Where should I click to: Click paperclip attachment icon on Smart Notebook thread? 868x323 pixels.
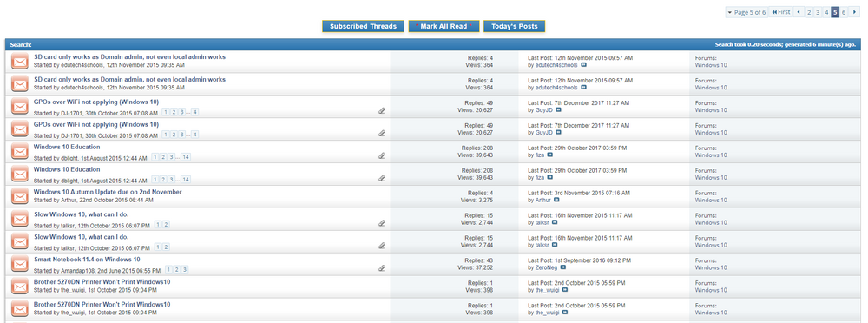point(382,268)
